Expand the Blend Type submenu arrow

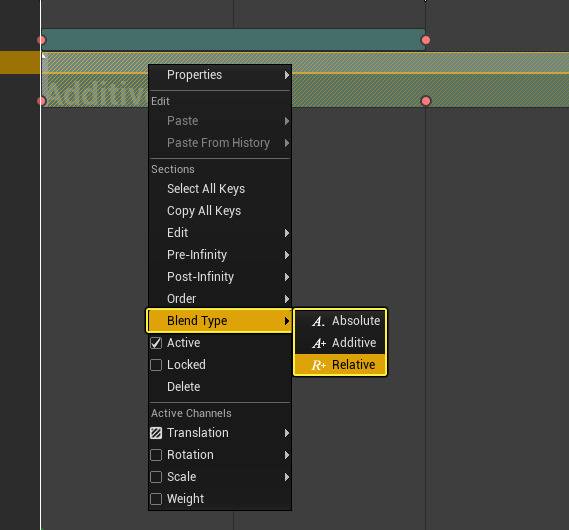(x=287, y=321)
